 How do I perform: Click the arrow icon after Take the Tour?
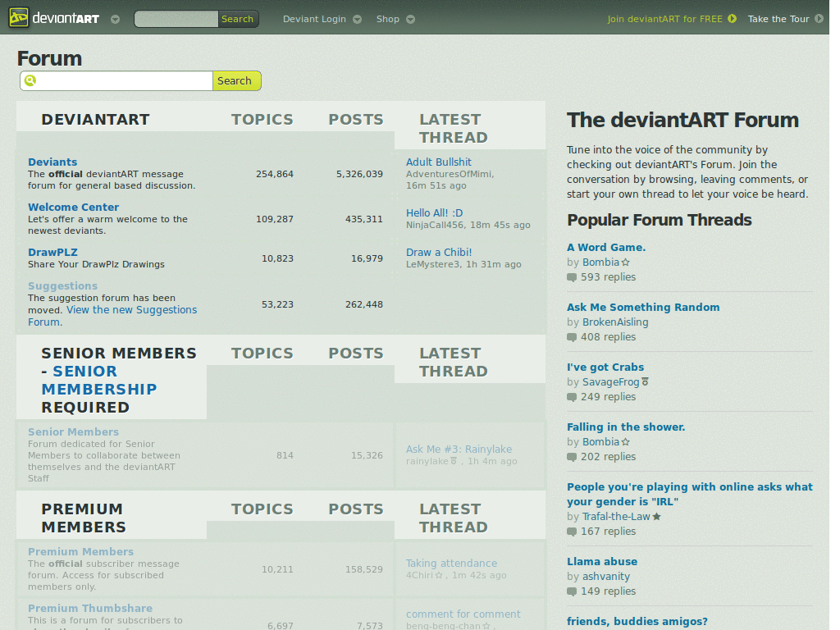819,19
